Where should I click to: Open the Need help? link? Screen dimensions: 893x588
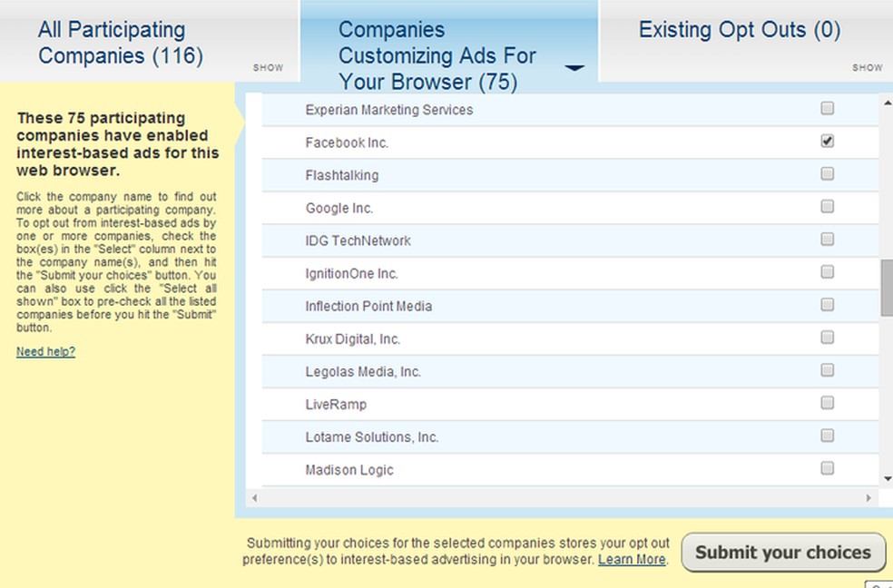pos(45,352)
